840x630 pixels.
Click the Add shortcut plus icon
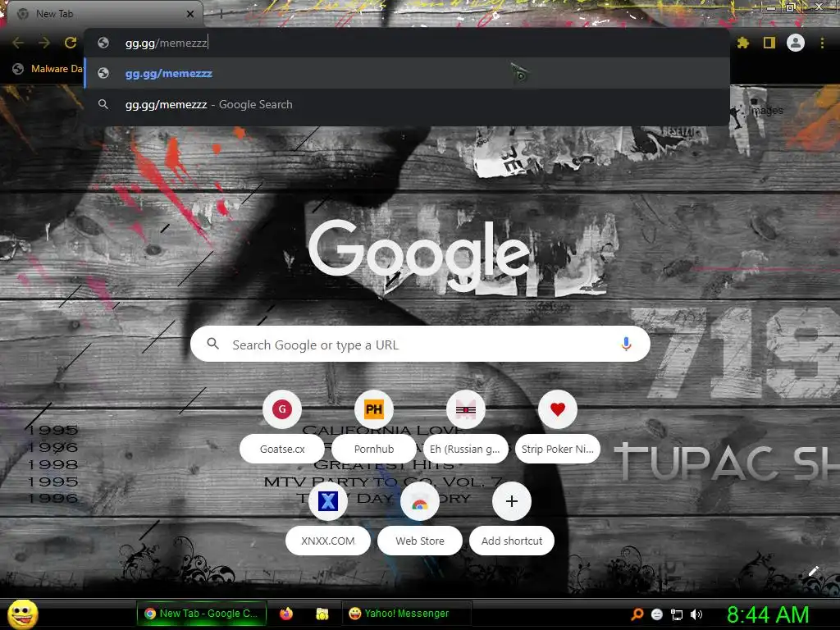click(512, 501)
